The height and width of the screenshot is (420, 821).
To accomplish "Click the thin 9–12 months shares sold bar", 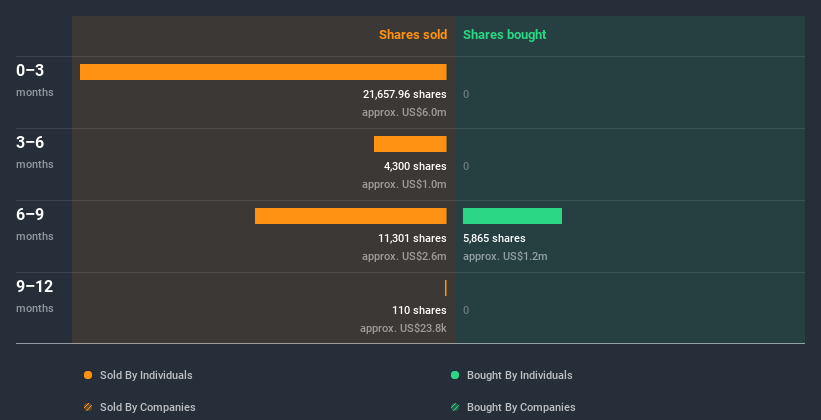I will tap(446, 288).
